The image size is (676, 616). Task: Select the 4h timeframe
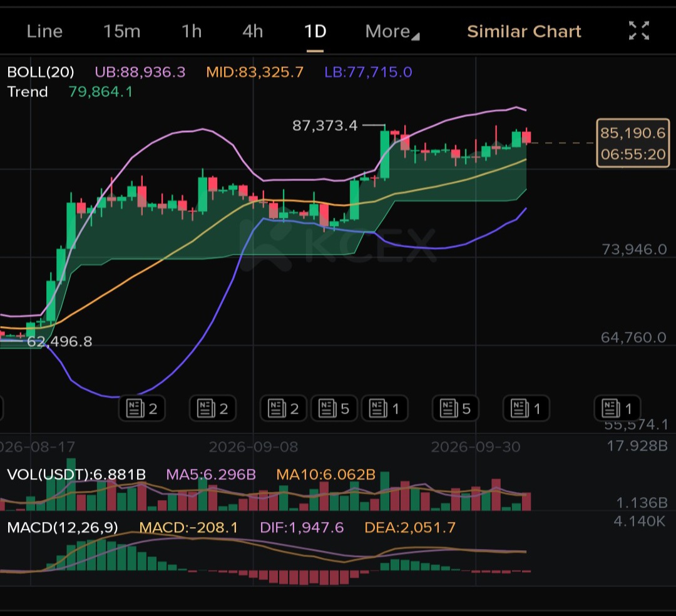pos(253,31)
